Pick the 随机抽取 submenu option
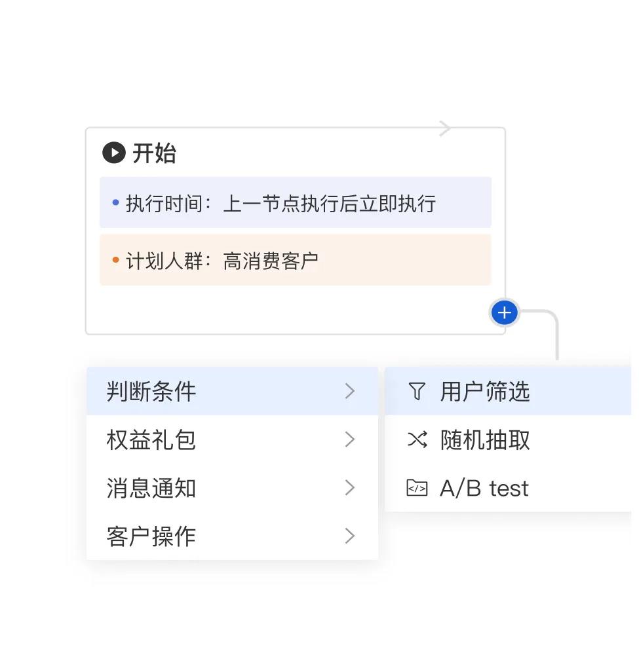The height and width of the screenshot is (672, 639). 485,439
